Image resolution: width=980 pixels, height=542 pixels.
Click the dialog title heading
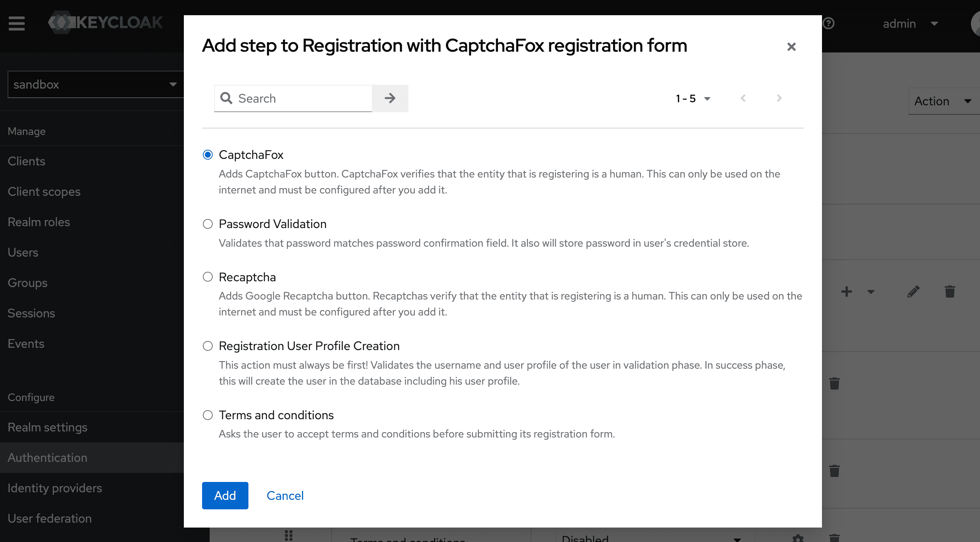click(444, 46)
